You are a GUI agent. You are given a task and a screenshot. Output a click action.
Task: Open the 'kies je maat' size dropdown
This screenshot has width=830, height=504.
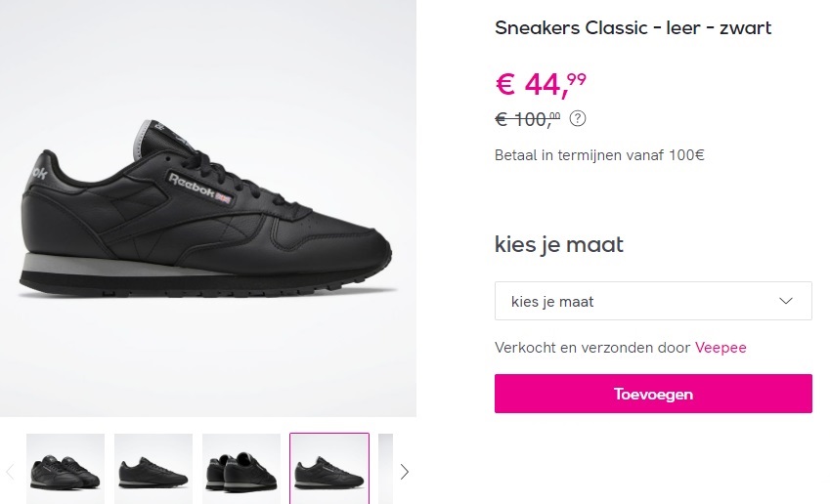652,301
